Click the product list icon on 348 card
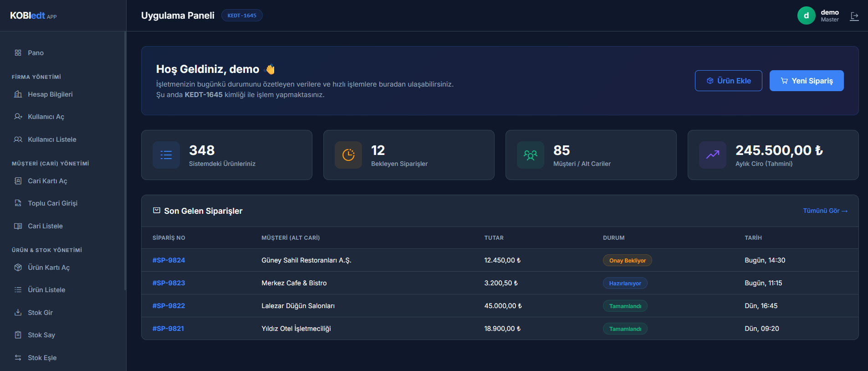Screen dimensions: 868x371 [166, 155]
